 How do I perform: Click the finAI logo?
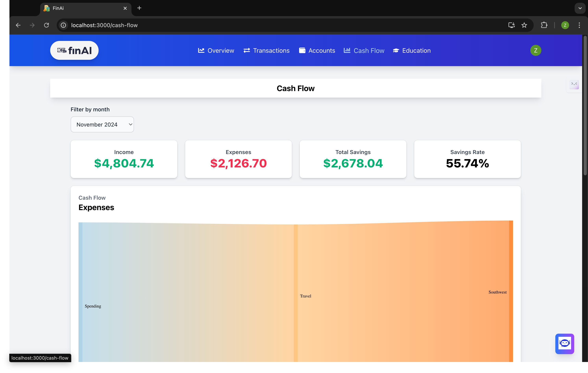click(x=74, y=50)
